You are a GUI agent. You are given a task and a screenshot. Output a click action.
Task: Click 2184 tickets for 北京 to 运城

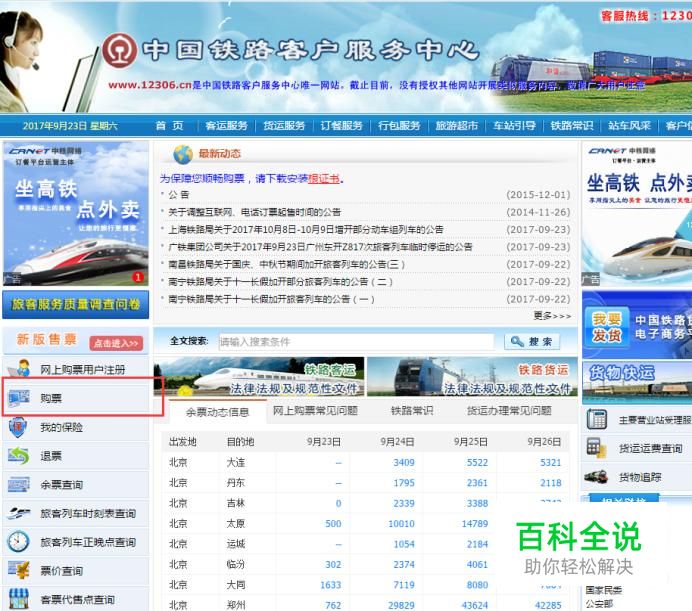pyautogui.click(x=478, y=544)
